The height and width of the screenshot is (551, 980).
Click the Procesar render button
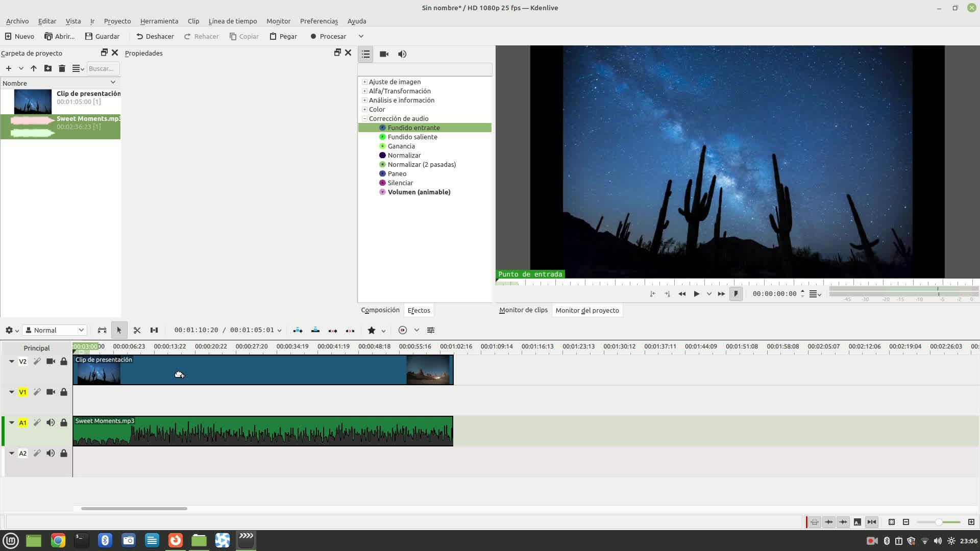click(x=328, y=36)
